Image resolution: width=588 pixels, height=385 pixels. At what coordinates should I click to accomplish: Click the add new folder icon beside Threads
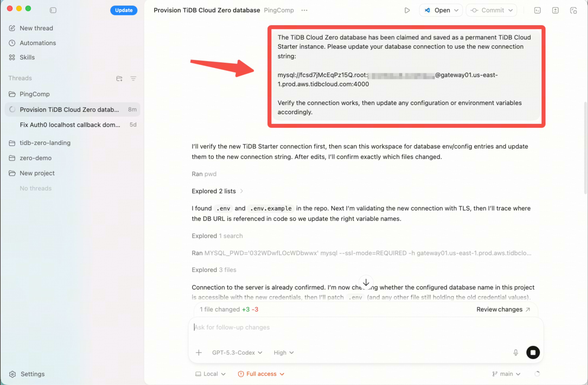(119, 78)
